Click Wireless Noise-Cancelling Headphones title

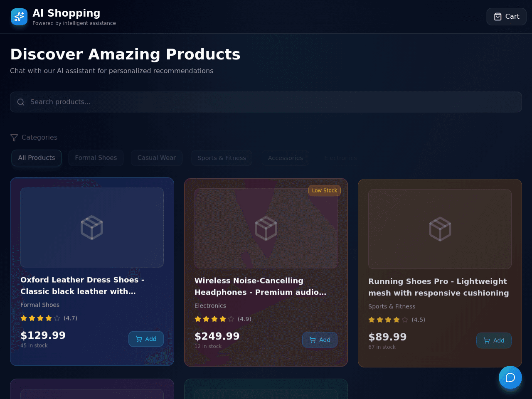point(260,286)
